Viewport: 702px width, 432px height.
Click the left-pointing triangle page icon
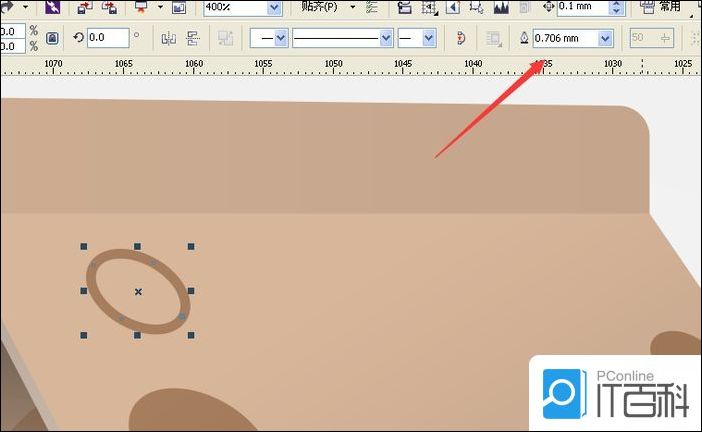click(x=453, y=7)
